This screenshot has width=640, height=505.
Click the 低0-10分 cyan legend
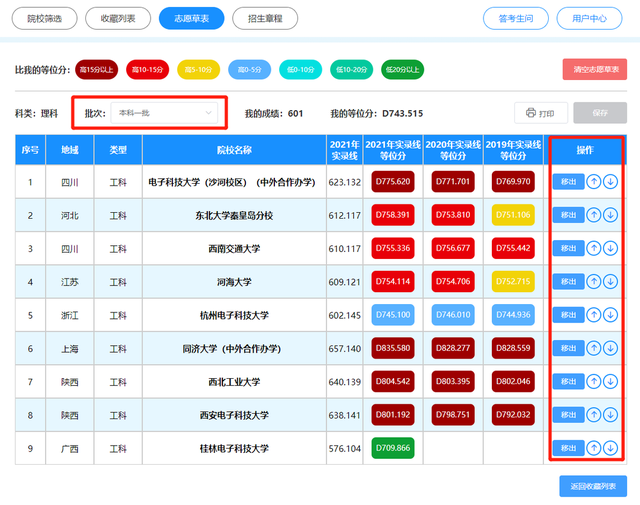(300, 69)
